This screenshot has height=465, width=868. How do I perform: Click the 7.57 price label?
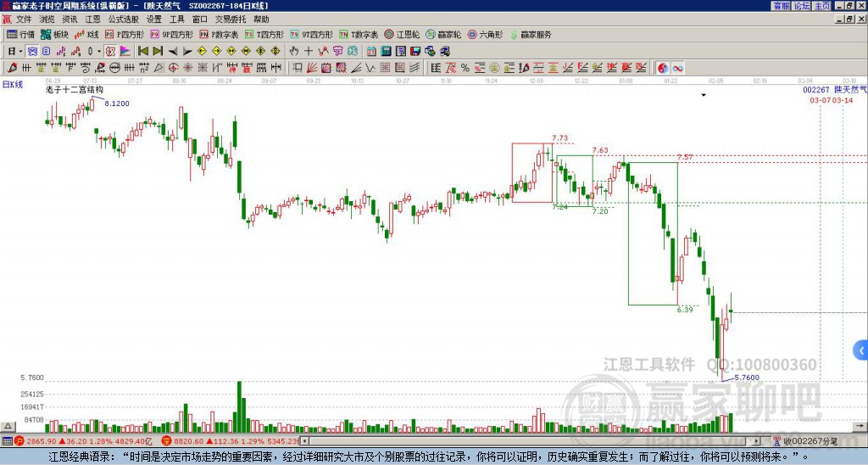pos(685,157)
